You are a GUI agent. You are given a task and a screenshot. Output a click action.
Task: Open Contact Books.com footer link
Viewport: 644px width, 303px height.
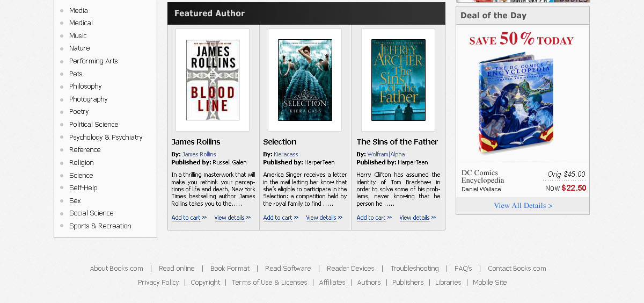tap(517, 269)
